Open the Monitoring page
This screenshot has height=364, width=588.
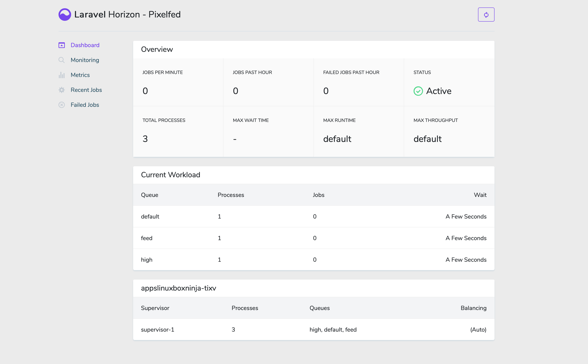click(x=85, y=60)
